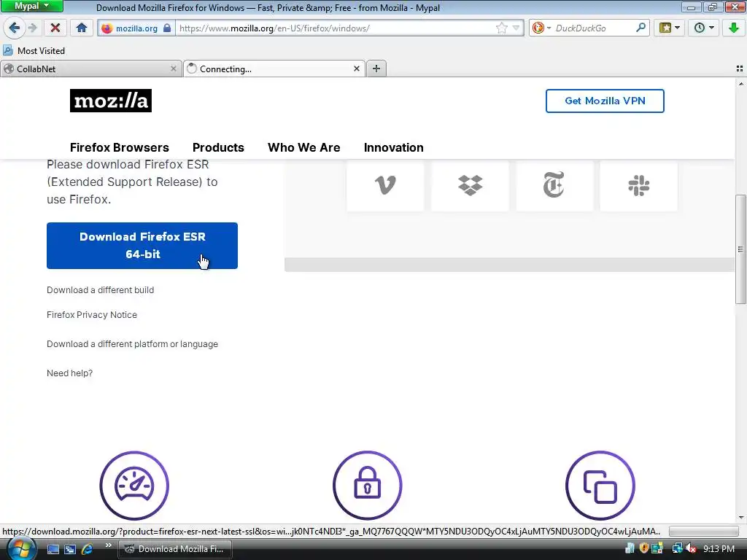The width and height of the screenshot is (747, 560).
Task: Open a new tab with plus
Action: tap(376, 69)
